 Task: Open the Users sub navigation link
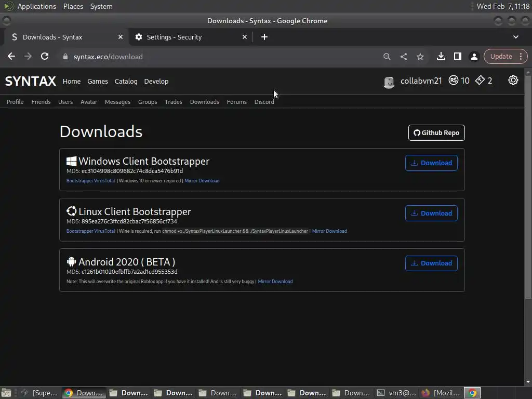[65, 102]
